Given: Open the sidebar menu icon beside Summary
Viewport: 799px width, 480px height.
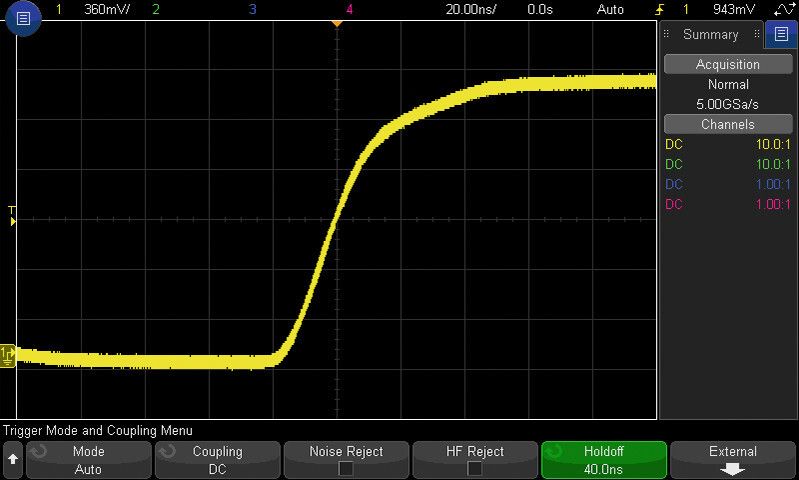Looking at the screenshot, I should coord(781,34).
